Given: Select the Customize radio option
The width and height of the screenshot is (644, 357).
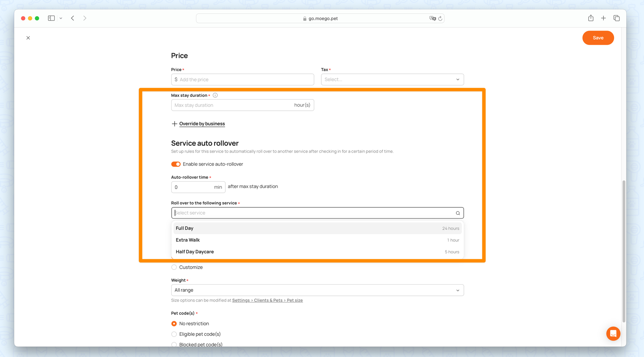Looking at the screenshot, I should point(174,267).
